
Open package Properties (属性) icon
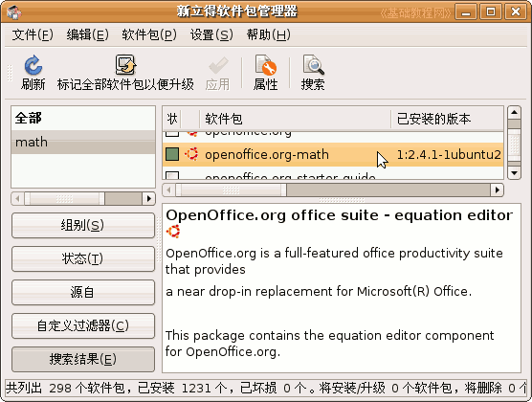pos(266,65)
